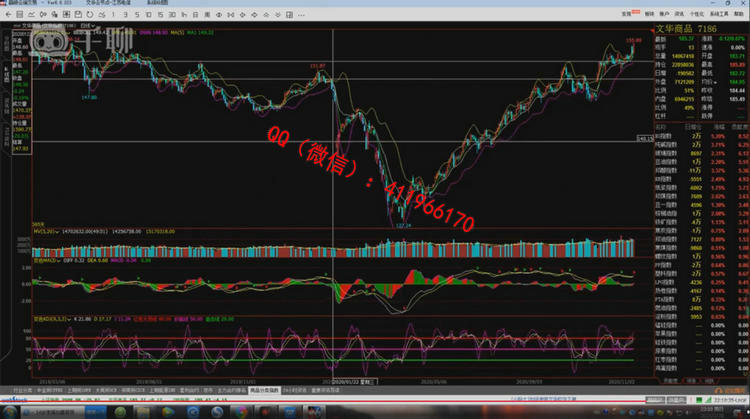750x419 pixels.
Task: Click the LPG指数 row in index list
Action: [701, 282]
